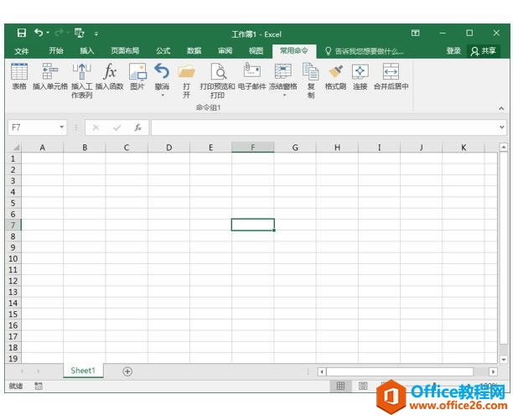
Task: Switch to the 数据 tab
Action: tap(194, 50)
